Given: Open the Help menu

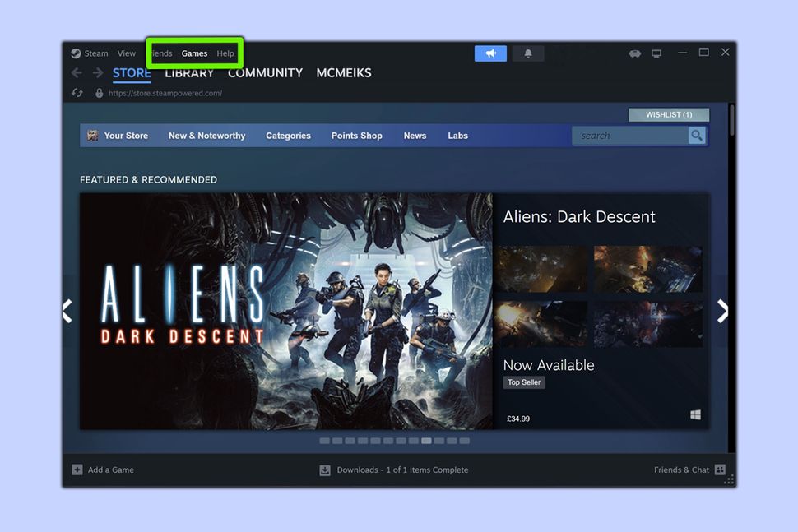Looking at the screenshot, I should coord(225,53).
